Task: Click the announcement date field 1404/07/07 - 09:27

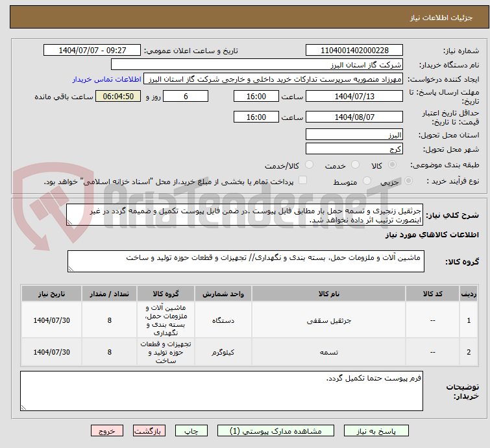Action: [x=92, y=51]
